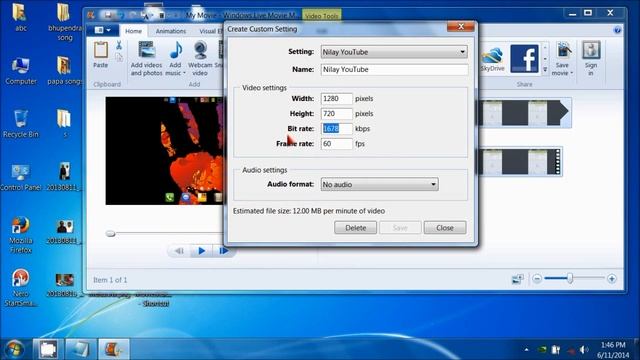Screen dimensions: 640x360
Task: Click the preview seek slider handle
Action: [110, 233]
